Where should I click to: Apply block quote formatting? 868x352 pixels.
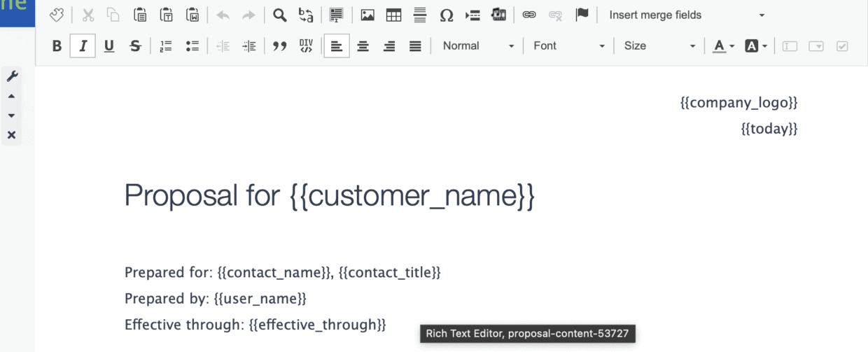pos(280,46)
